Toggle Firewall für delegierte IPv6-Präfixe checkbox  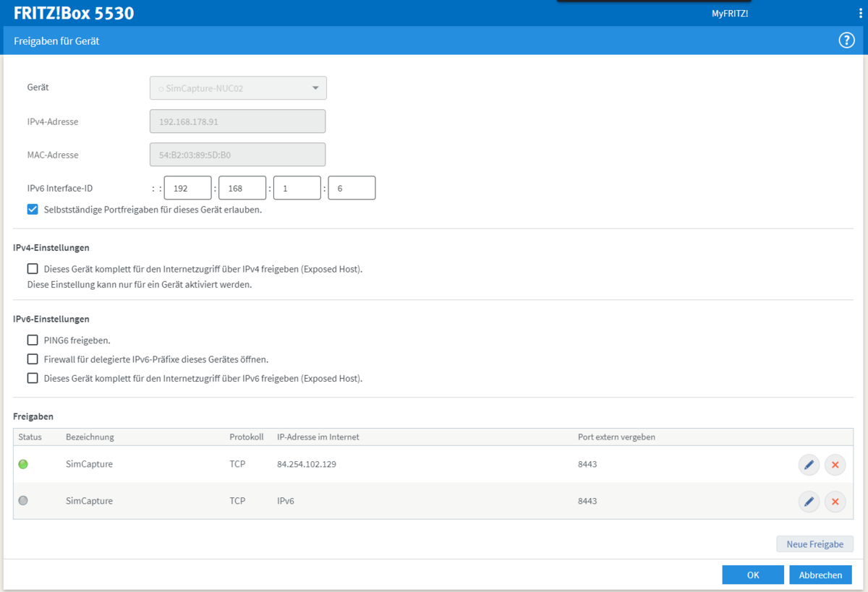(33, 359)
